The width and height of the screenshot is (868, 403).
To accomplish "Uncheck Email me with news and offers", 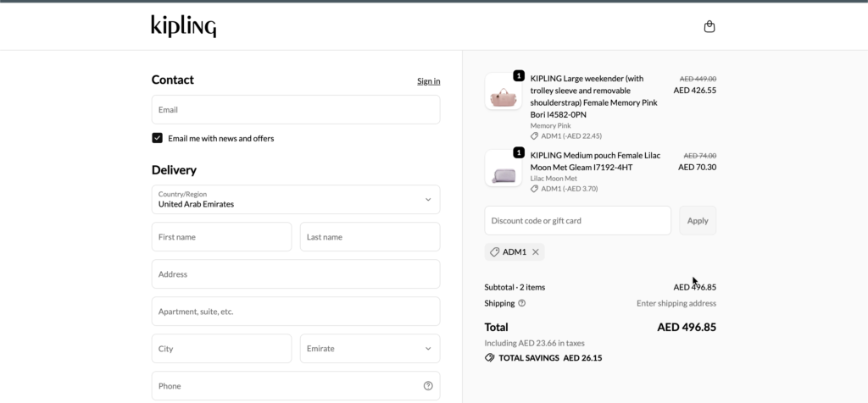I will [x=157, y=138].
